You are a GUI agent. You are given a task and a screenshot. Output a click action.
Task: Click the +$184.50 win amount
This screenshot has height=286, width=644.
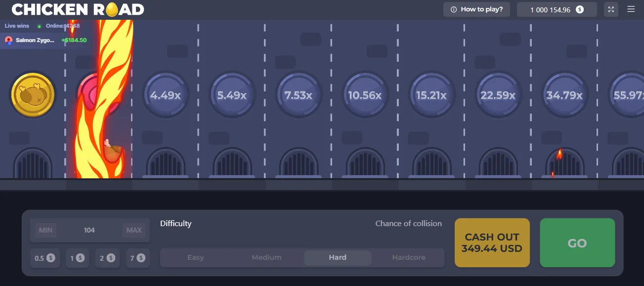74,40
